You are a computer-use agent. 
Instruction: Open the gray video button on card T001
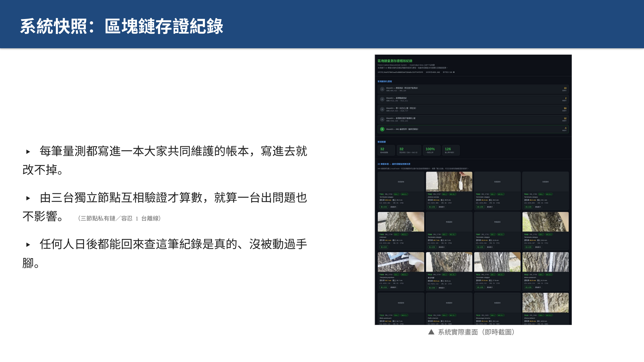[x=393, y=207]
